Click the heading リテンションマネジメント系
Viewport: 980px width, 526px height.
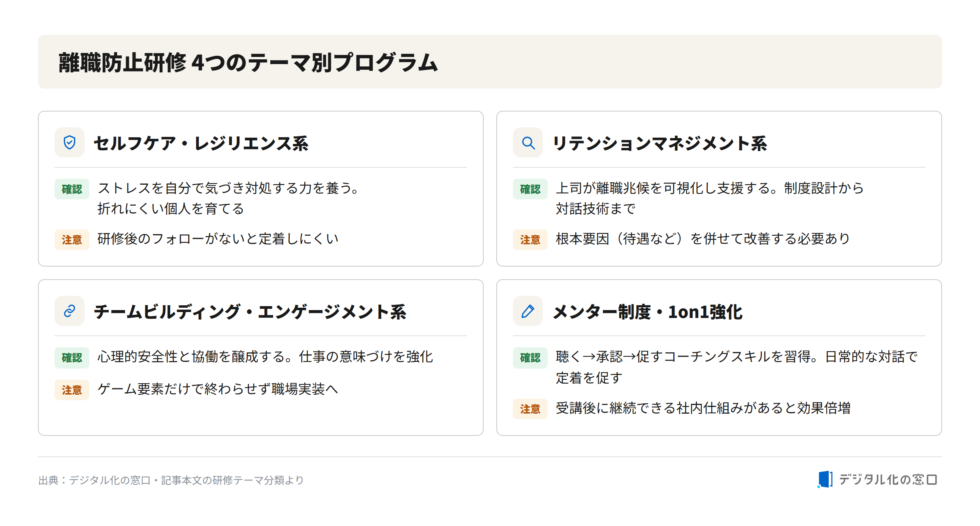click(x=660, y=143)
